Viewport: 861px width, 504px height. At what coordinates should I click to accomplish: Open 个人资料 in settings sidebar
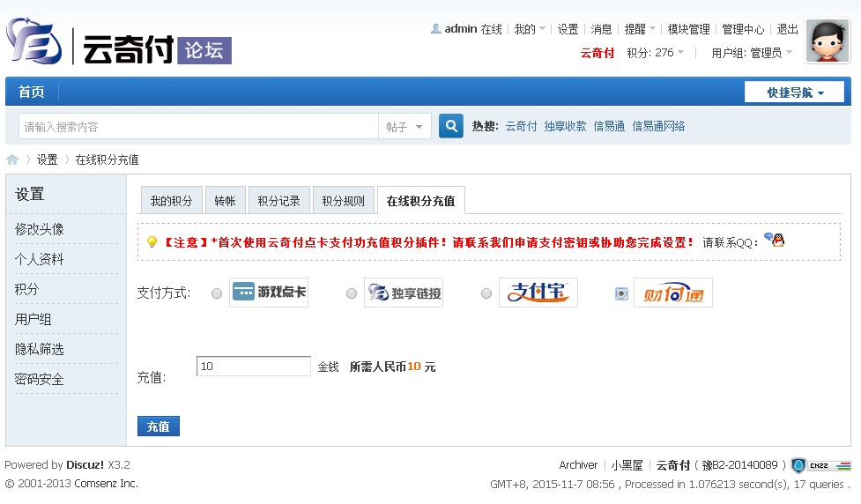click(40, 259)
